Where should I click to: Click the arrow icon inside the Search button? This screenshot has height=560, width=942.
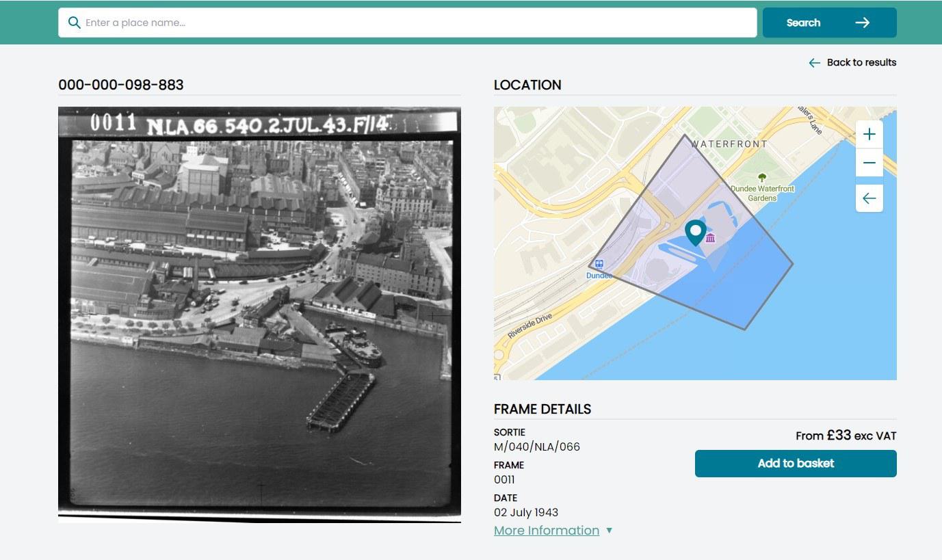(x=862, y=23)
